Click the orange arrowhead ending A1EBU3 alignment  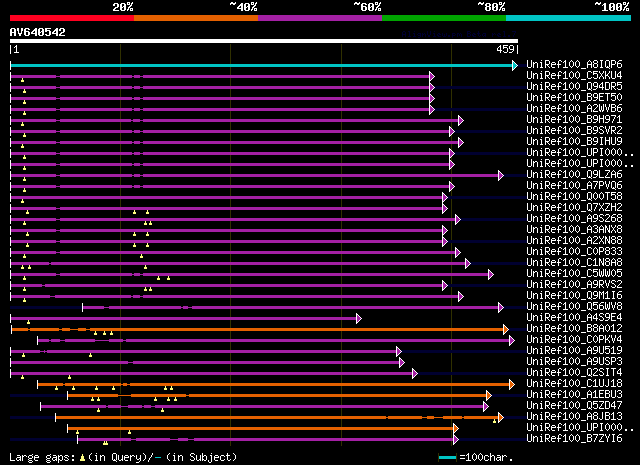coord(489,396)
